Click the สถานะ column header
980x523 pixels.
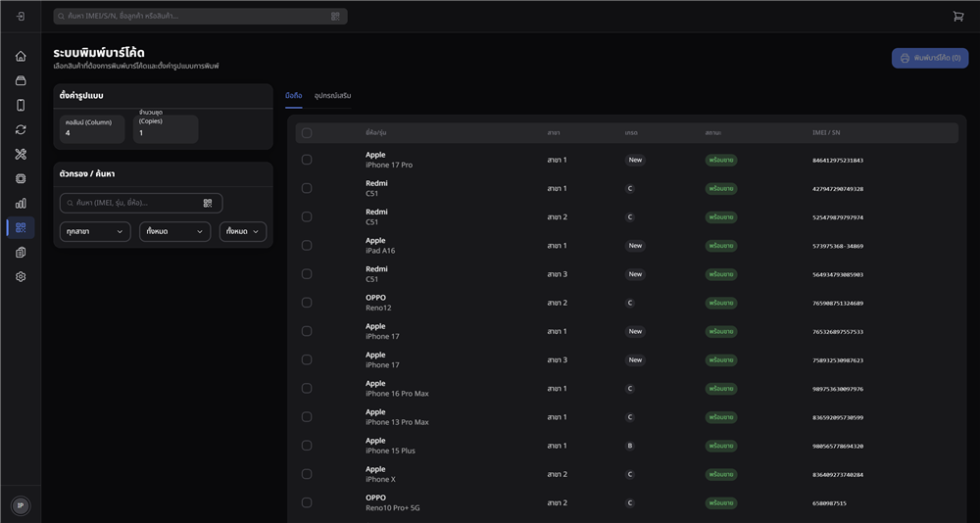point(714,133)
